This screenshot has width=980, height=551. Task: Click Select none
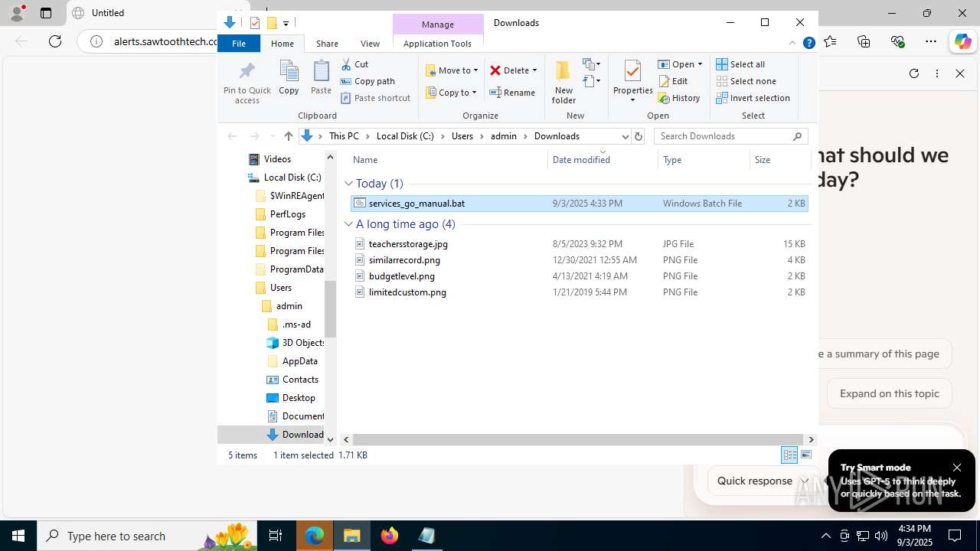[x=746, y=81]
